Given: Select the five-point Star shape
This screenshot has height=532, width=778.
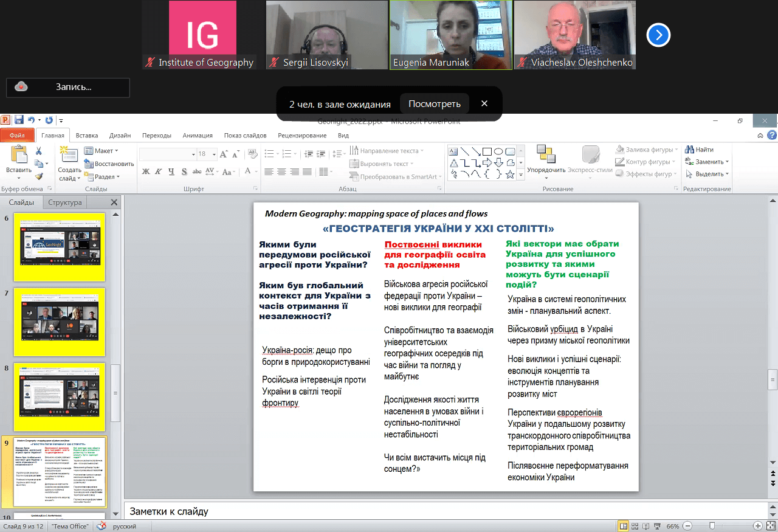Looking at the screenshot, I should click(510, 174).
